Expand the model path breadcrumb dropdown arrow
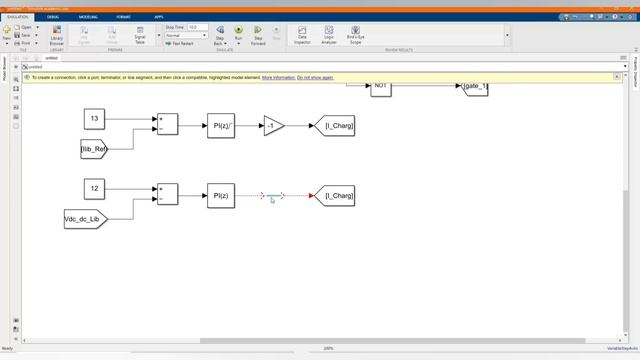Image resolution: width=640 pixels, height=360 pixels. (x=625, y=67)
